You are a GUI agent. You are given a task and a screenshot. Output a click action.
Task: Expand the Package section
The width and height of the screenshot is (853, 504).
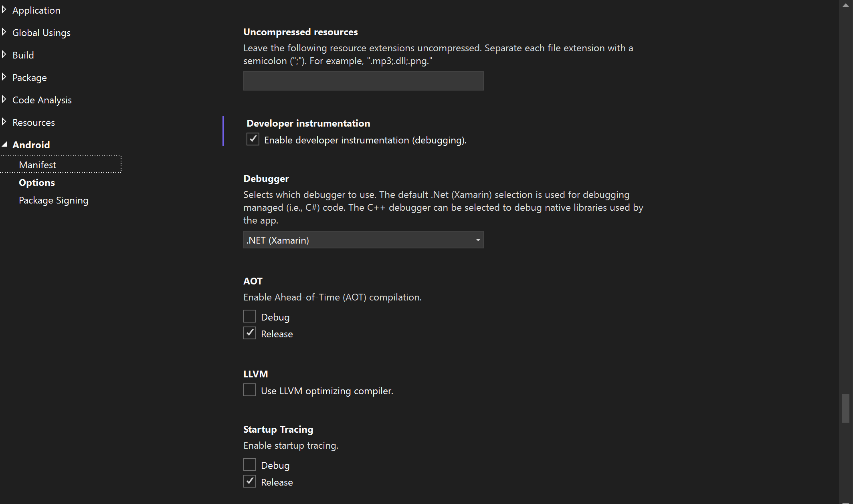(4, 77)
